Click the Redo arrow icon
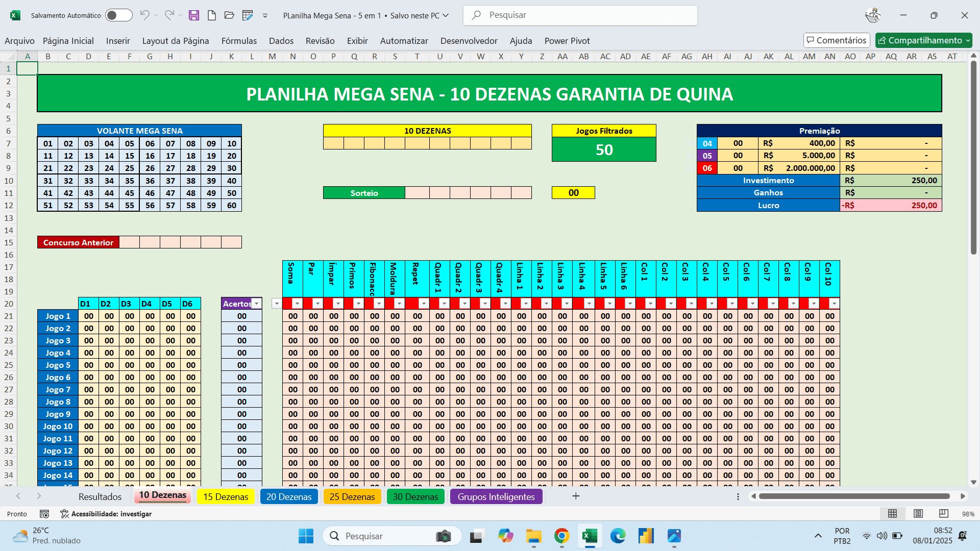980x551 pixels. point(169,15)
